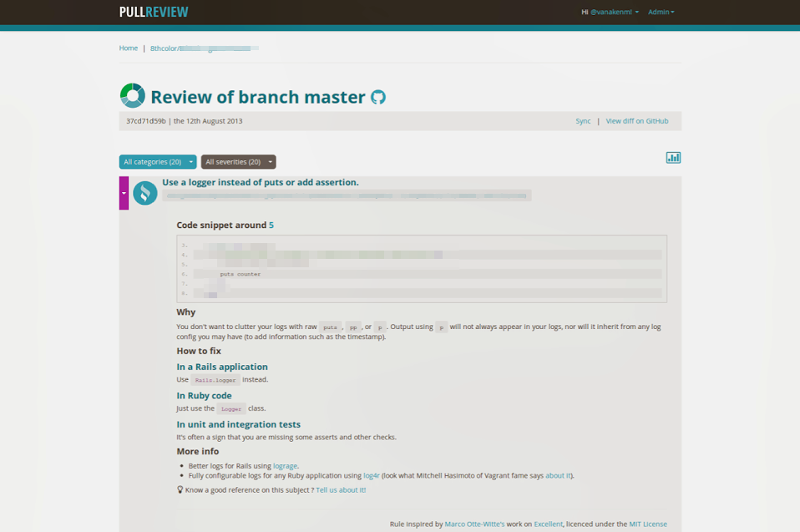
Task: Open the lograge link
Action: (285, 466)
